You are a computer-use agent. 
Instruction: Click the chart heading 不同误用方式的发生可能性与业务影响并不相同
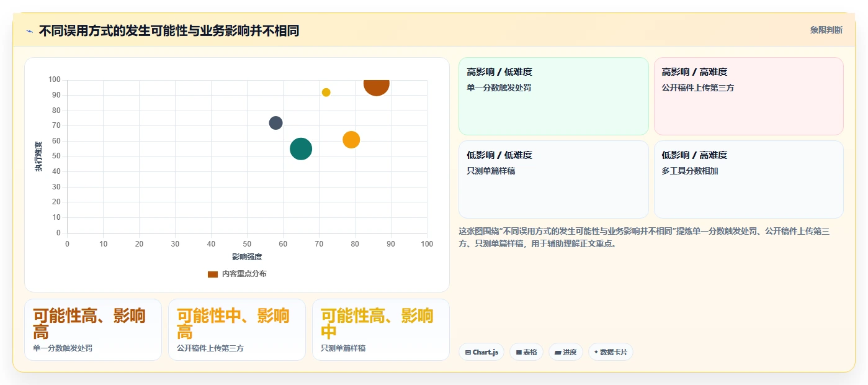169,30
